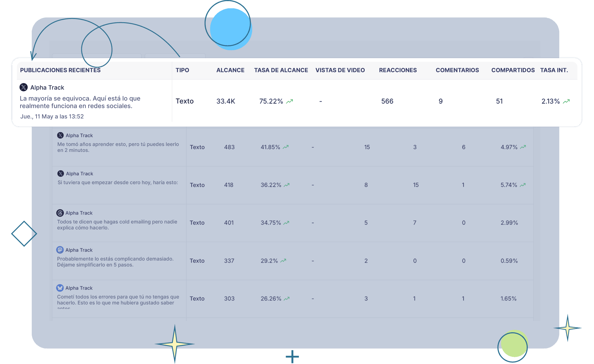Click the Bluesky butterfly icon on 'Cometí' post
The image size is (594, 364).
pos(60,288)
